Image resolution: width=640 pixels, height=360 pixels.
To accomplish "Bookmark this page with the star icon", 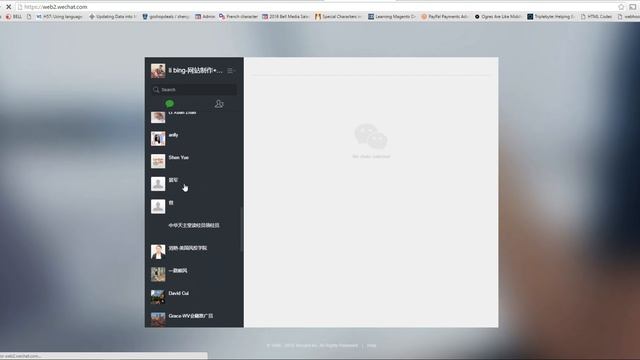I will click(621, 7).
